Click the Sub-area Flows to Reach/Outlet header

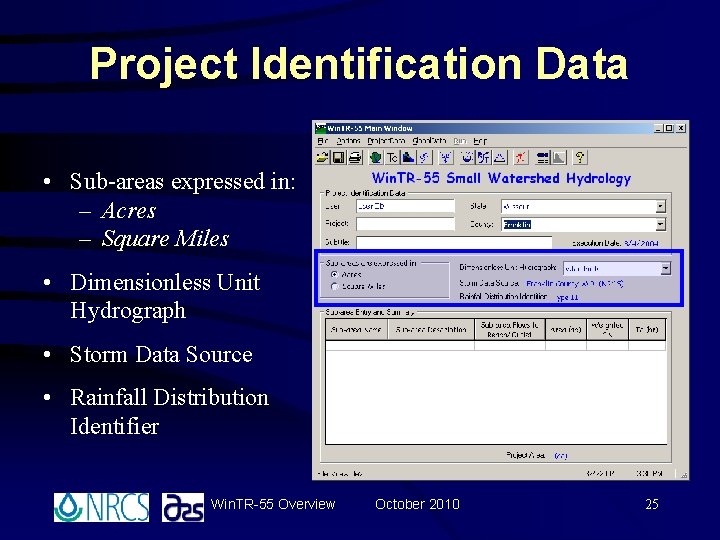coord(510,329)
